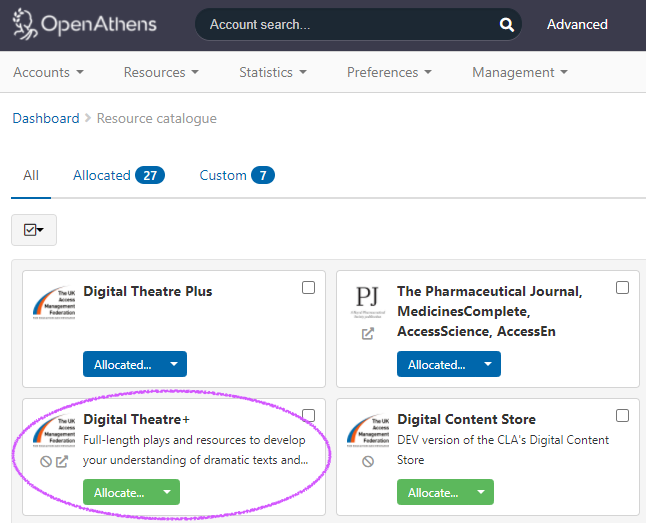
Task: Switch to the Allocated tab
Action: (119, 176)
